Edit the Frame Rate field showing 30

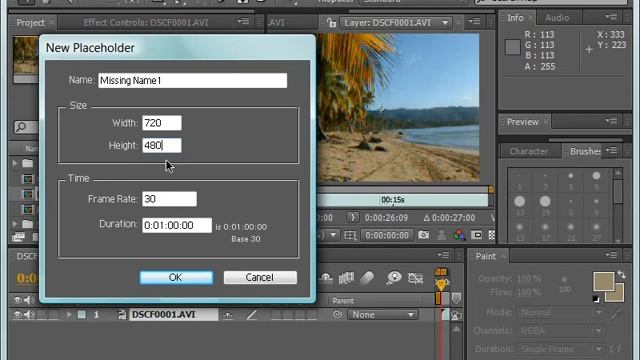pos(169,199)
